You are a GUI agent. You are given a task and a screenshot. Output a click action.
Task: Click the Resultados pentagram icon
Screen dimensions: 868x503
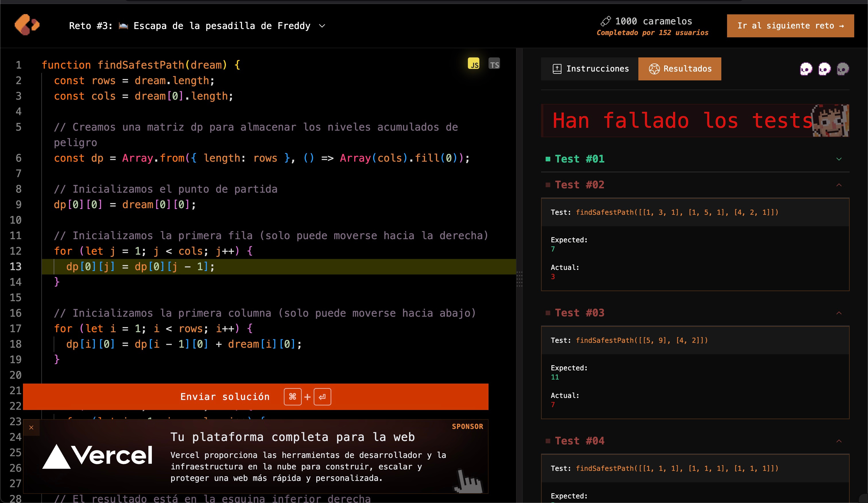(x=654, y=69)
